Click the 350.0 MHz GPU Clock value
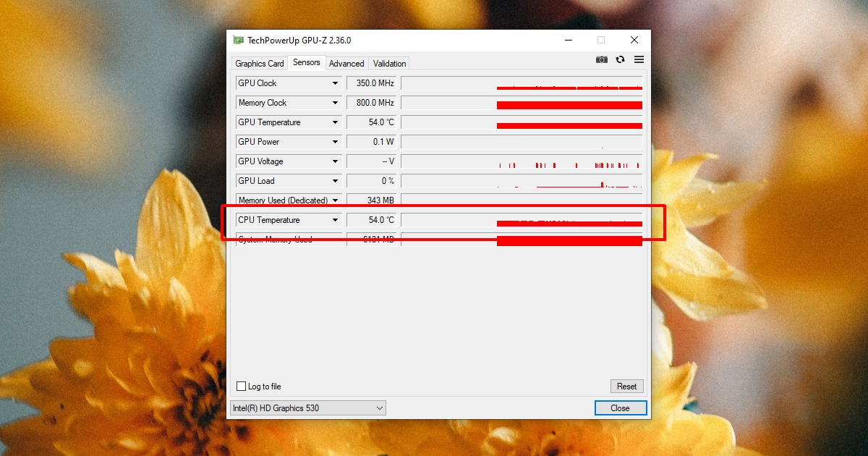The height and width of the screenshot is (456, 868). pyautogui.click(x=372, y=83)
